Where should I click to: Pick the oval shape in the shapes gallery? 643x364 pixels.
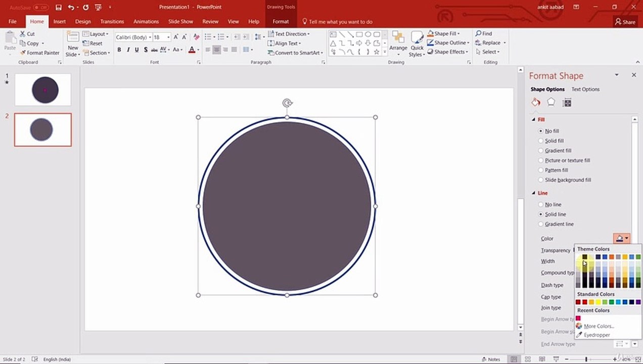pos(368,34)
